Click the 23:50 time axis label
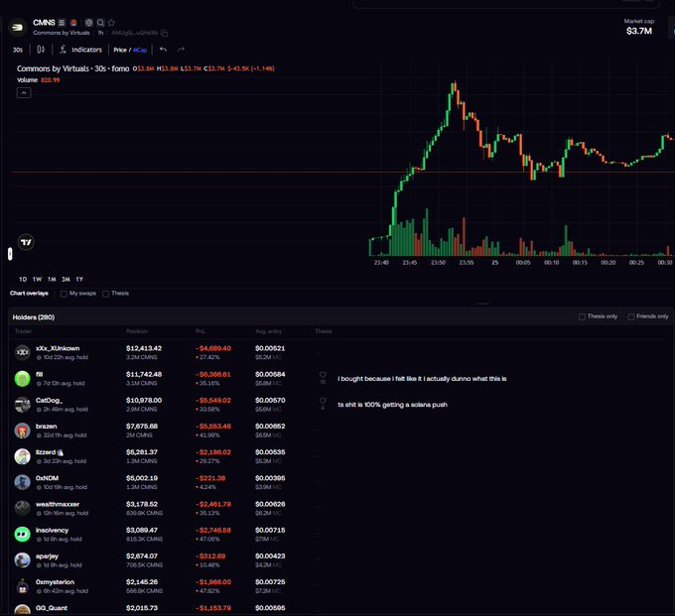This screenshot has width=675, height=616. (438, 263)
